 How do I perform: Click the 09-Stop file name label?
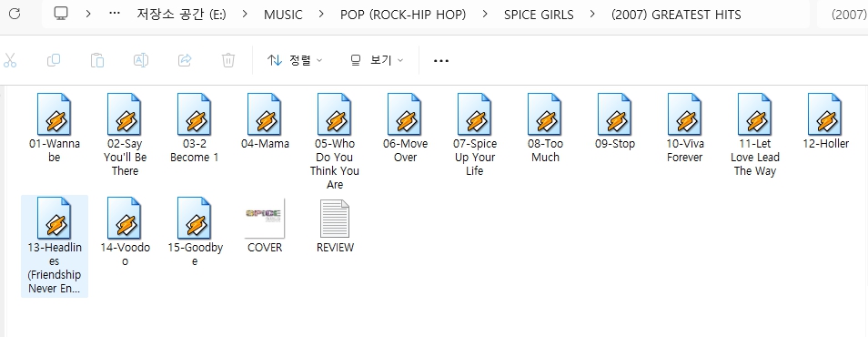point(615,144)
